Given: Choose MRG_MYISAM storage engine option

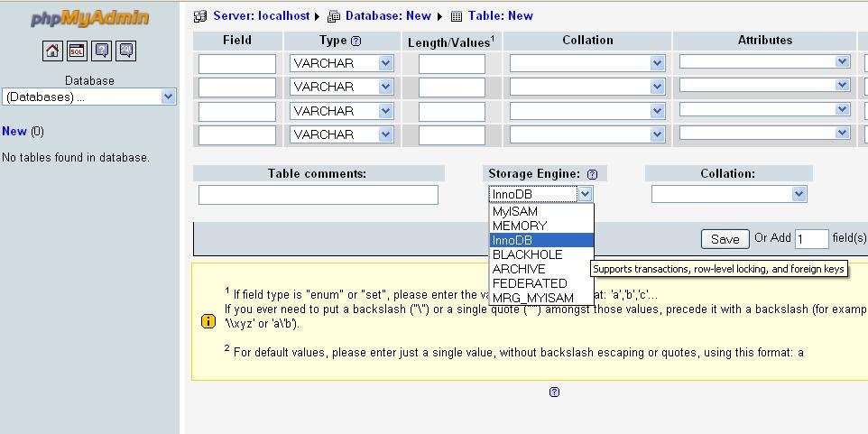Looking at the screenshot, I should point(541,298).
